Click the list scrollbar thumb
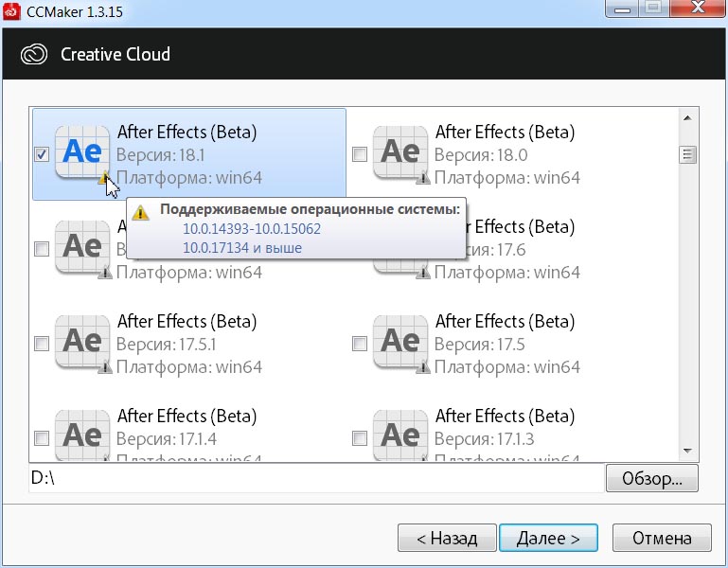This screenshot has width=728, height=568. (x=687, y=154)
